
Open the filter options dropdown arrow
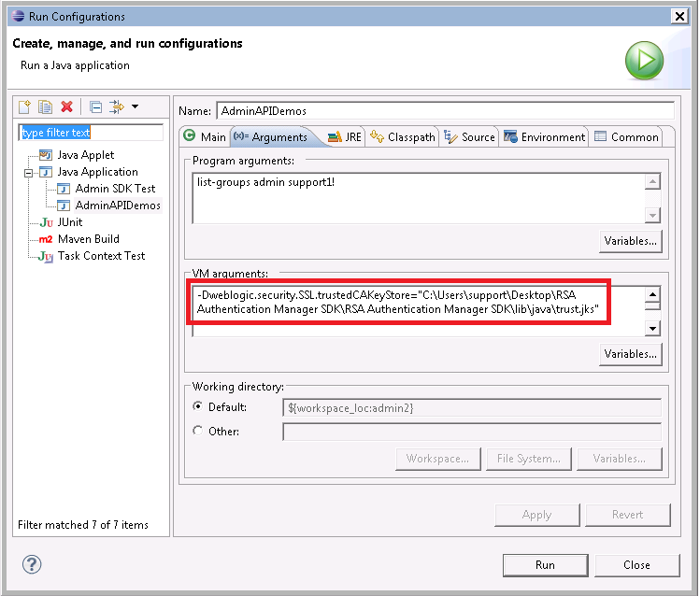(136, 106)
